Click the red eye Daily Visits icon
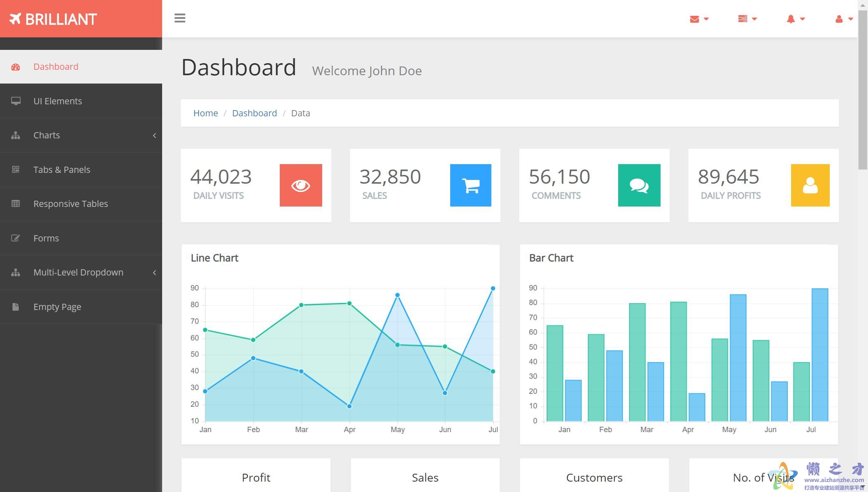 pos(301,185)
